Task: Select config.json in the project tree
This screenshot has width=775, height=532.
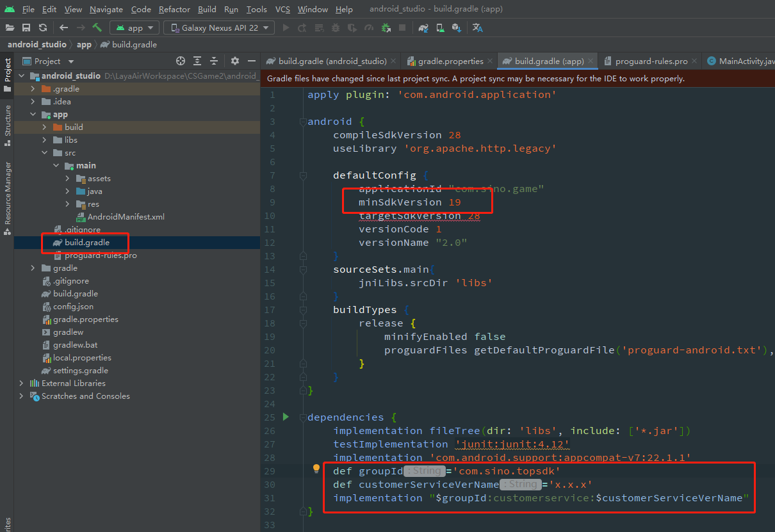Action: coord(73,306)
